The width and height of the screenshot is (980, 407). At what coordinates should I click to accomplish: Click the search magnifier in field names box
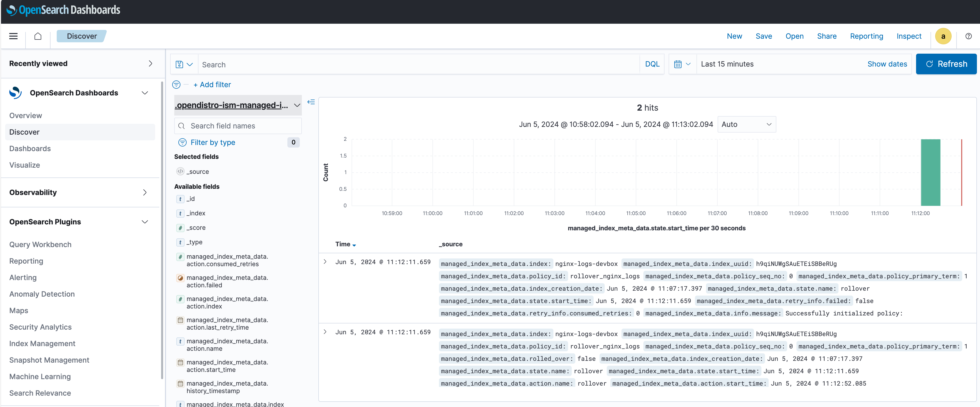[181, 126]
